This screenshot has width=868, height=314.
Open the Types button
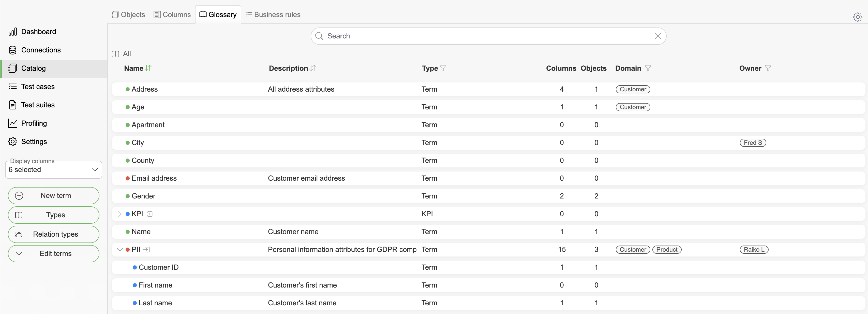pyautogui.click(x=54, y=215)
